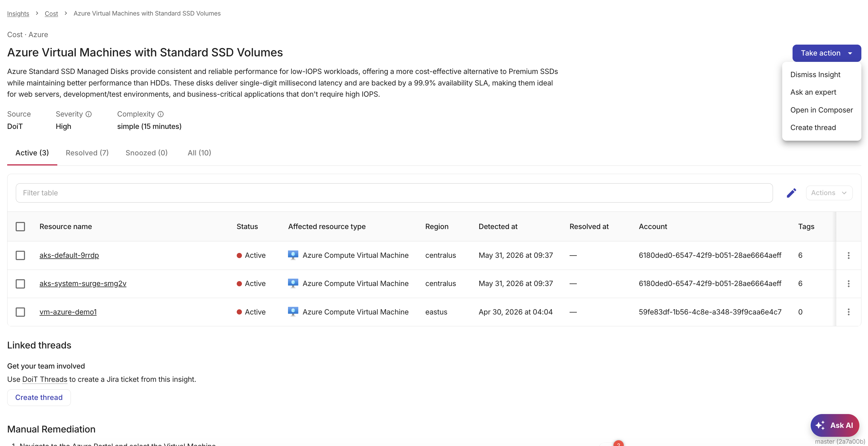Open row menu for vm-azure-demo1
The width and height of the screenshot is (868, 446).
point(848,312)
